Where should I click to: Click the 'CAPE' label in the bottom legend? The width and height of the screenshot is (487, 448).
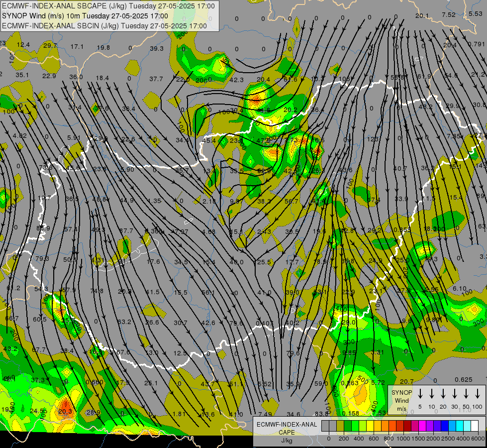pyautogui.click(x=287, y=433)
